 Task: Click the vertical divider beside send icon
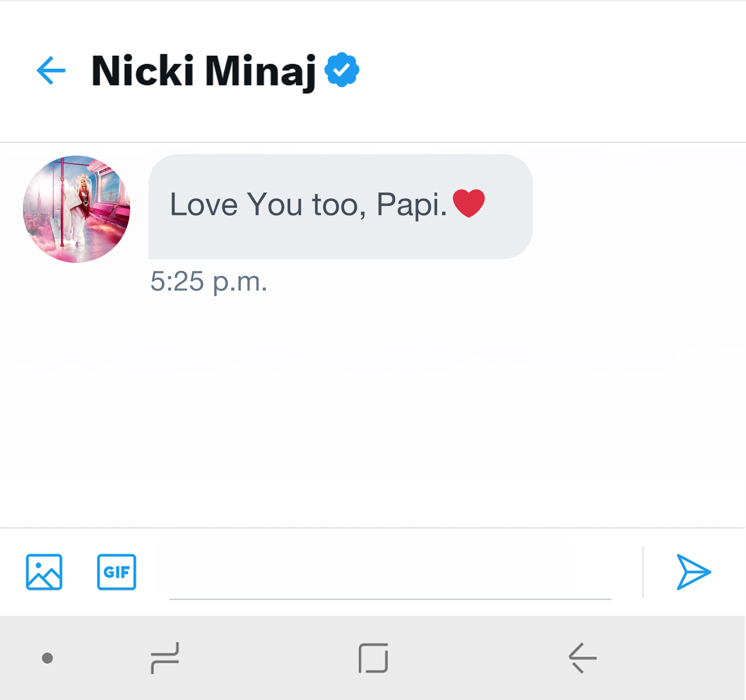coord(643,572)
